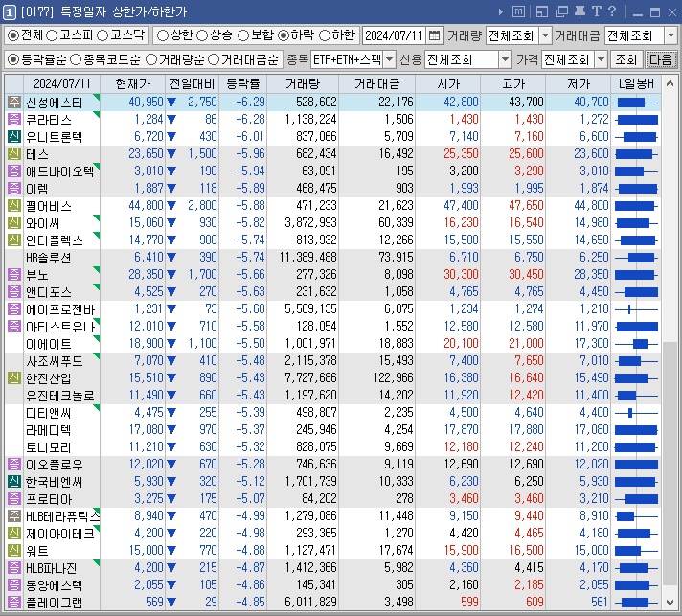Open the 종목 ETF+ETN+스팩 dropdown
The image size is (682, 616).
[390, 59]
